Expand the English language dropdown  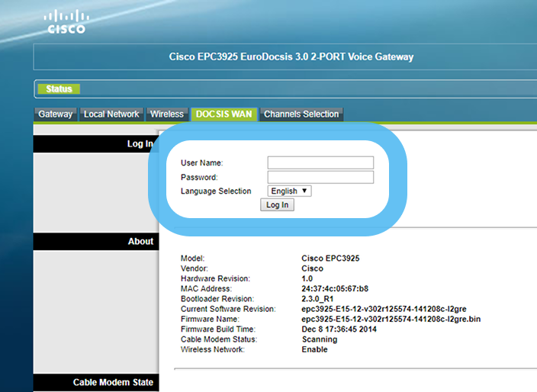[289, 191]
